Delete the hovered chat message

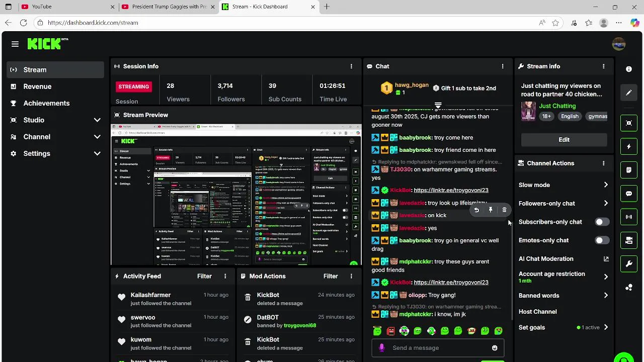[504, 210]
